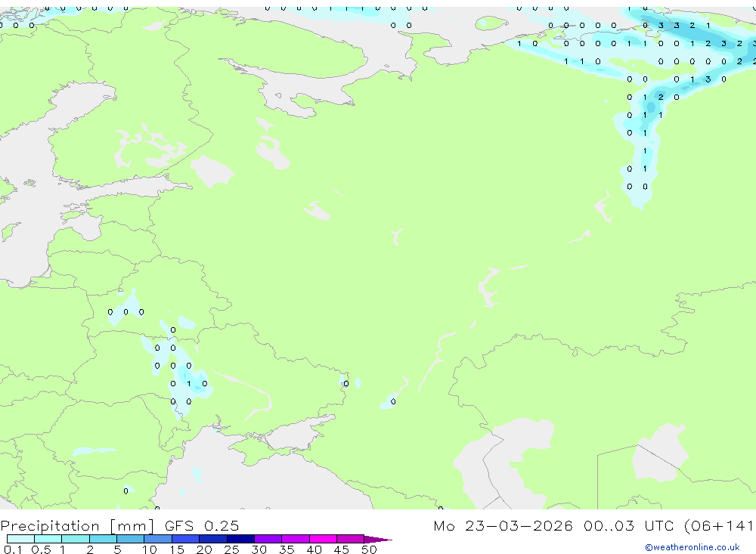The width and height of the screenshot is (756, 554).
Task: Pick the blue swatch between 15 and 20
Action: pyautogui.click(x=186, y=539)
